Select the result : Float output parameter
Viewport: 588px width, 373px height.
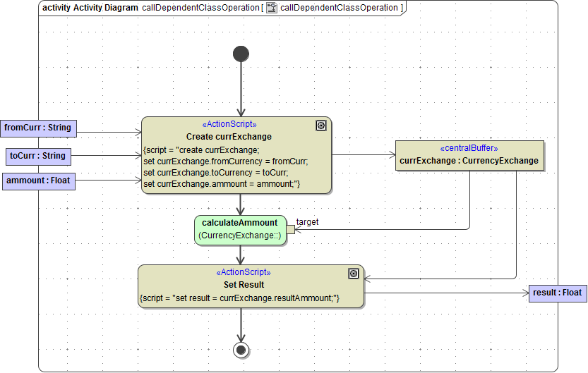557,293
